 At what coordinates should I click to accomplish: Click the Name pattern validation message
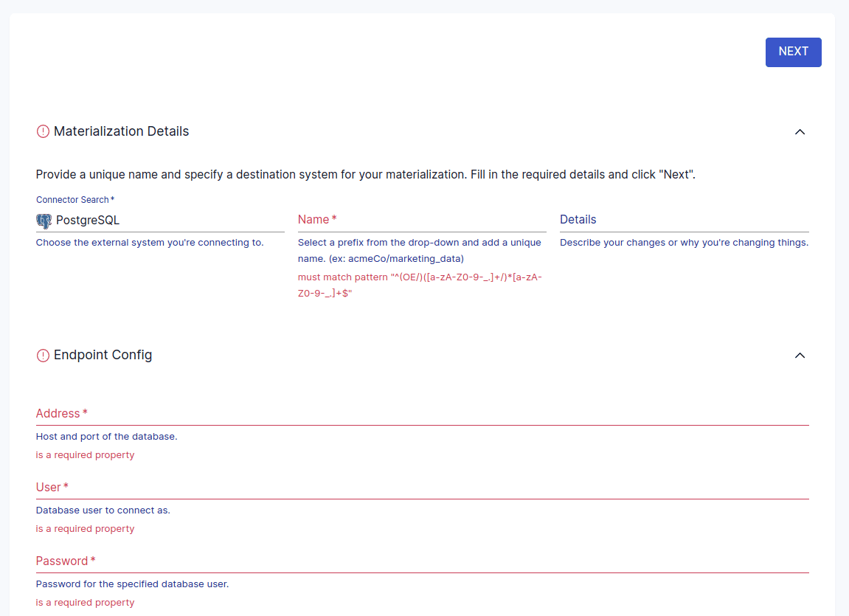(420, 284)
